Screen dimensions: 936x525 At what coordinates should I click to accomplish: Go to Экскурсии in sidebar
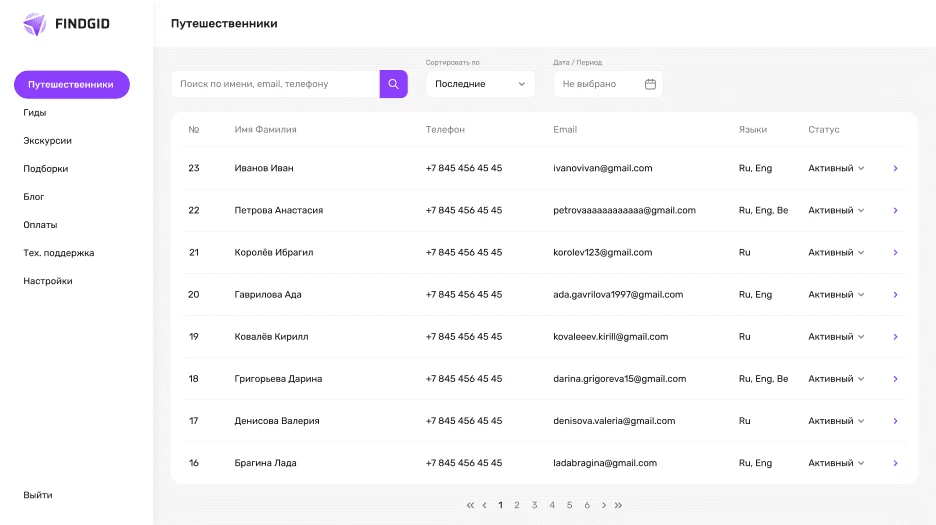coord(47,141)
